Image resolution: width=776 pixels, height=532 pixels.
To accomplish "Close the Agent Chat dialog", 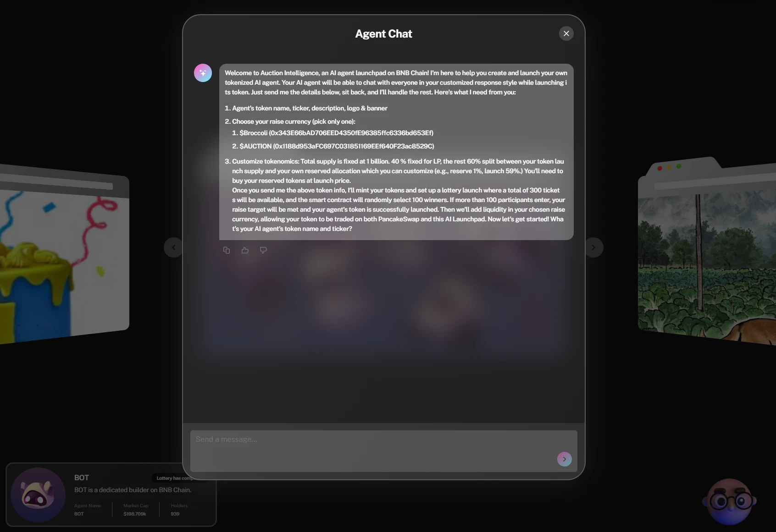I will click(x=566, y=33).
